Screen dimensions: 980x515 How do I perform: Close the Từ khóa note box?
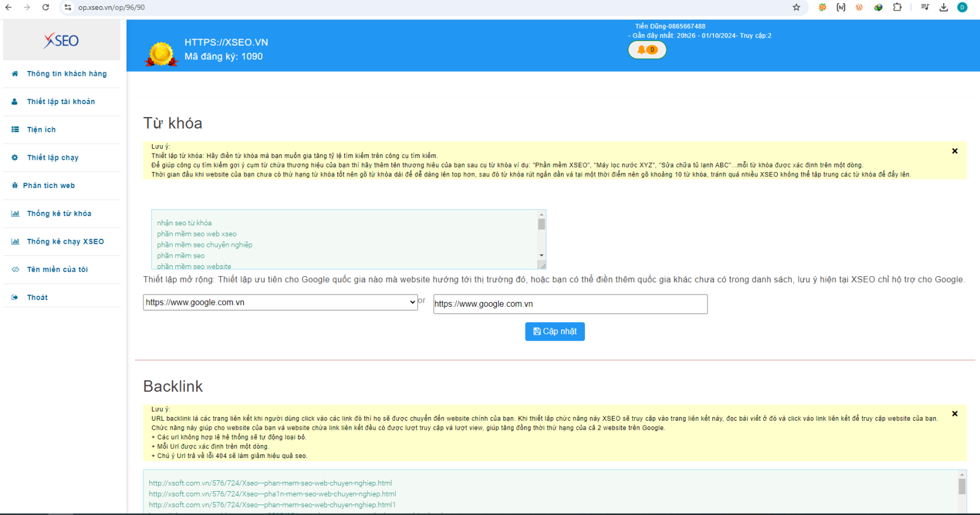click(x=954, y=151)
